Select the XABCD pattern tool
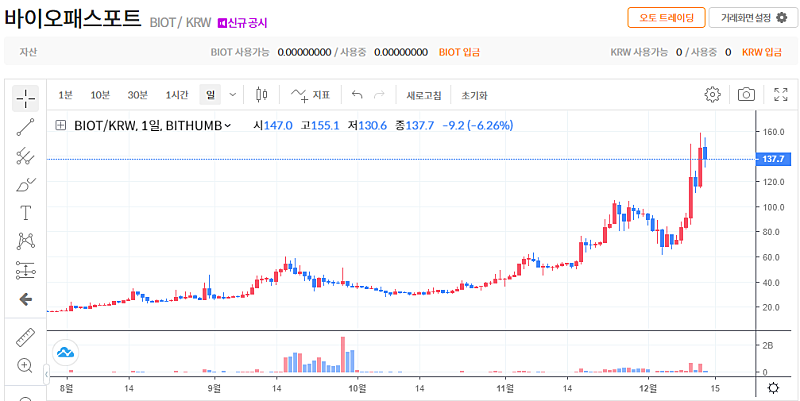The width and height of the screenshot is (800, 401). 26,241
